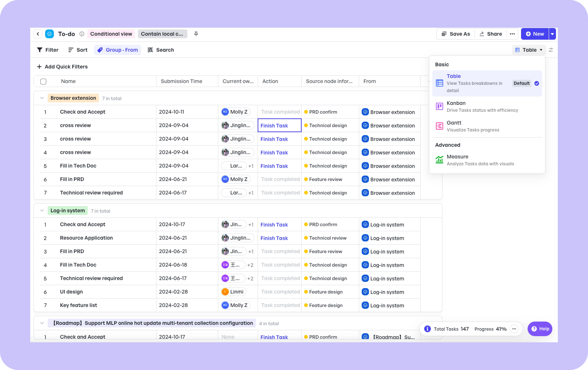Open the dropdown arrow beside New button

pyautogui.click(x=552, y=34)
